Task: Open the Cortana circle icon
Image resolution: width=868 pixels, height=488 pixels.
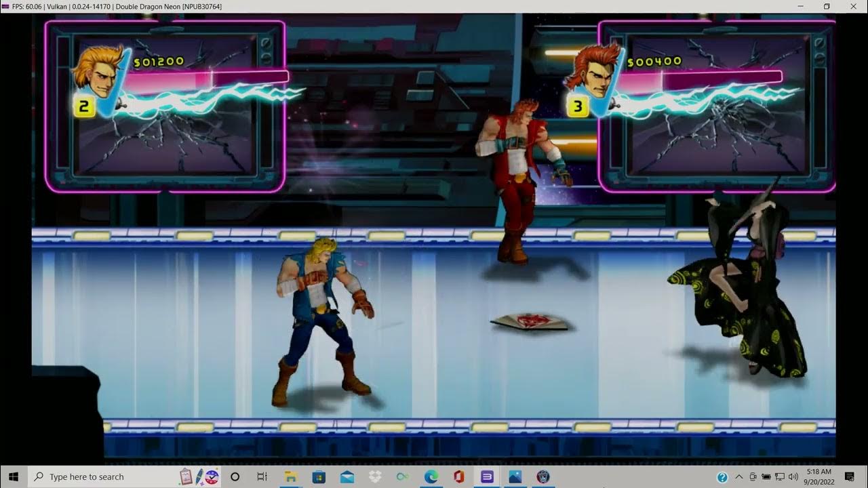Action: 235,476
